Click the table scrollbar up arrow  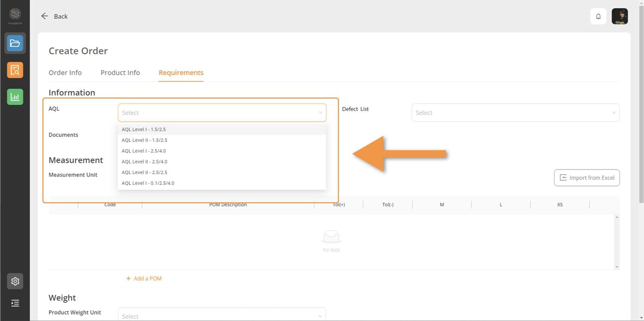click(x=617, y=217)
